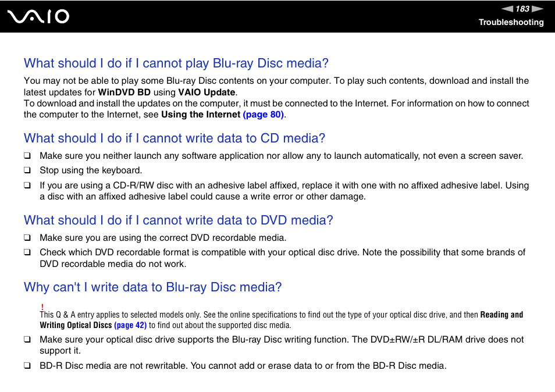Select the Troubleshooting section label
The image size is (555, 392).
pos(511,23)
